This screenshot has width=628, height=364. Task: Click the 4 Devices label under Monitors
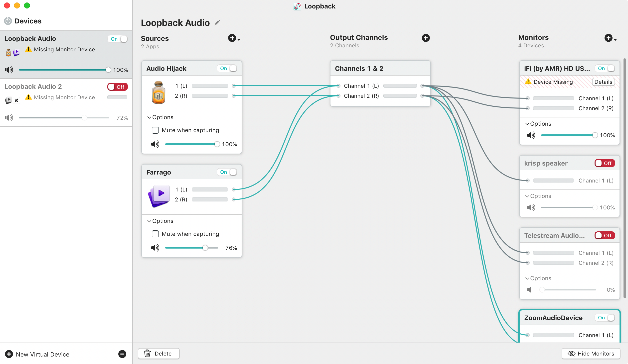click(531, 46)
